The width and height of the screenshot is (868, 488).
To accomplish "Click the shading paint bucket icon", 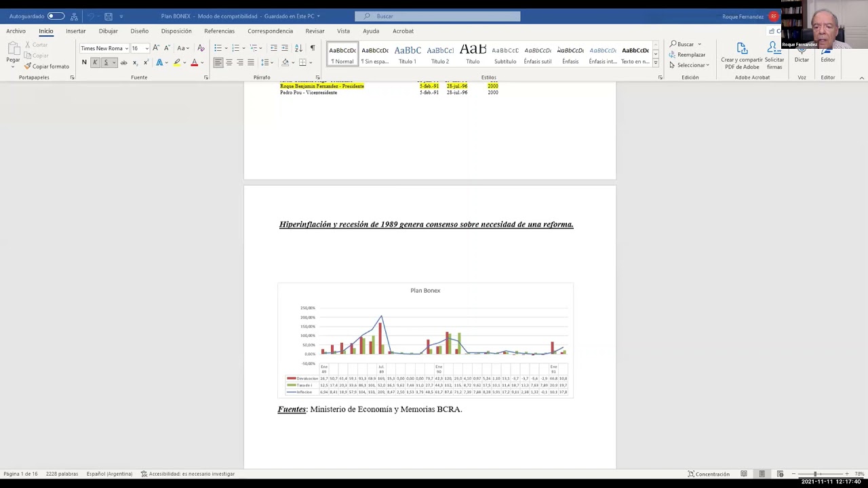I will [x=285, y=62].
